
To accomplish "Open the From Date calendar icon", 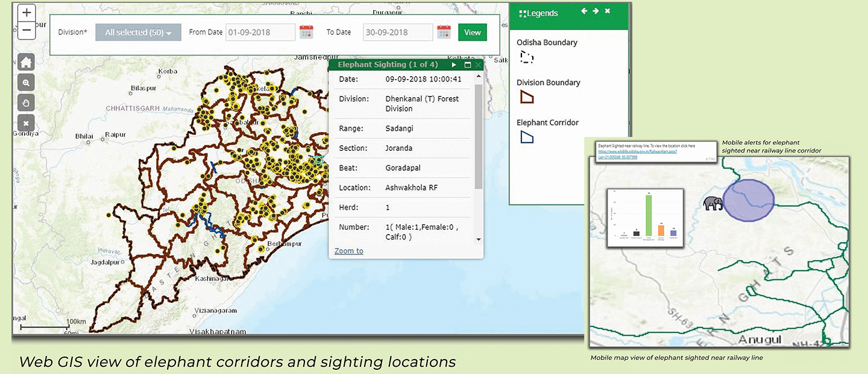I will pos(306,32).
